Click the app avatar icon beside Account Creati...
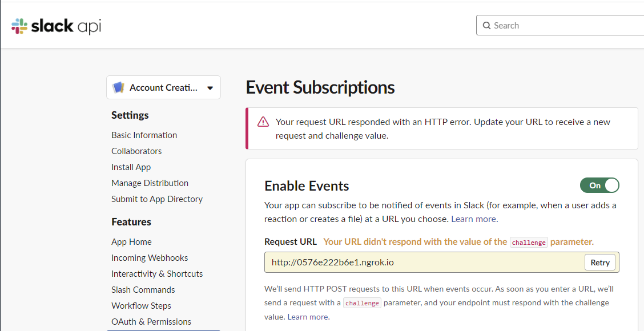The height and width of the screenshot is (331, 644). pos(119,87)
